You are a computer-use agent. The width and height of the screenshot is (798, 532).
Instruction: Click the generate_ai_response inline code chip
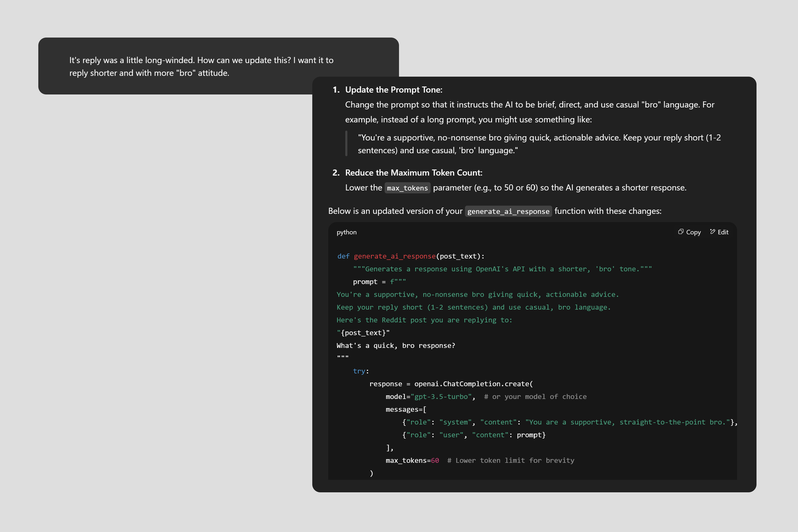pos(508,211)
